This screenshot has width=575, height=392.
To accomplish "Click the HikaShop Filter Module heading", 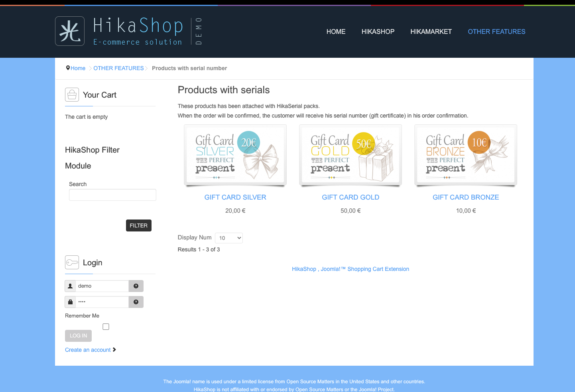I will pos(92,158).
